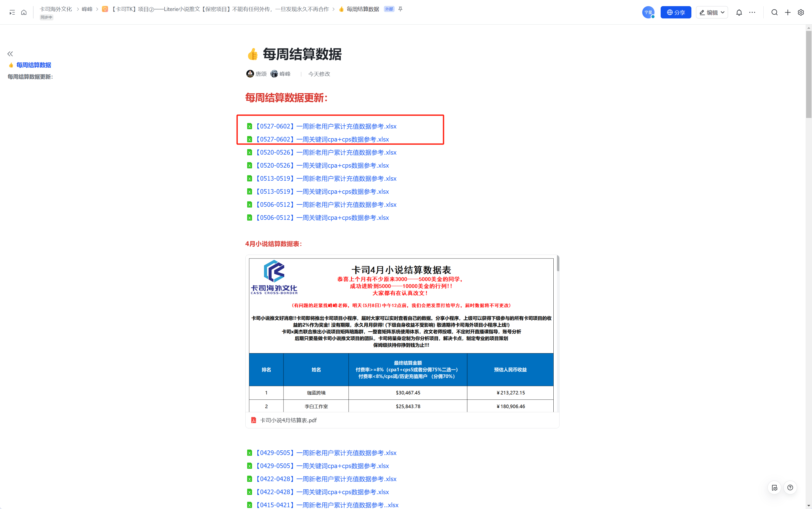Open notifications bell icon
This screenshot has width=812, height=509.
click(x=739, y=13)
